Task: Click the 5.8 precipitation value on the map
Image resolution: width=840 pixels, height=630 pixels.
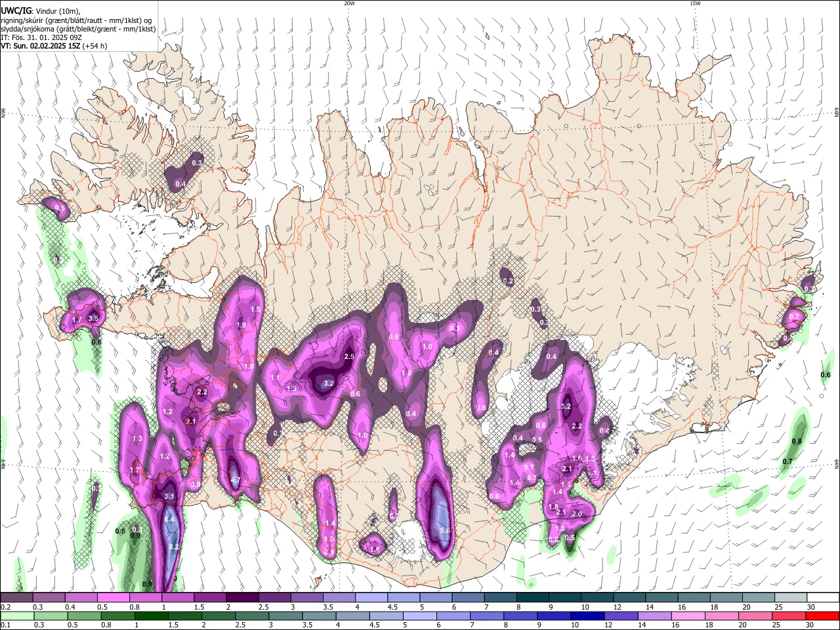Action: 445,530
